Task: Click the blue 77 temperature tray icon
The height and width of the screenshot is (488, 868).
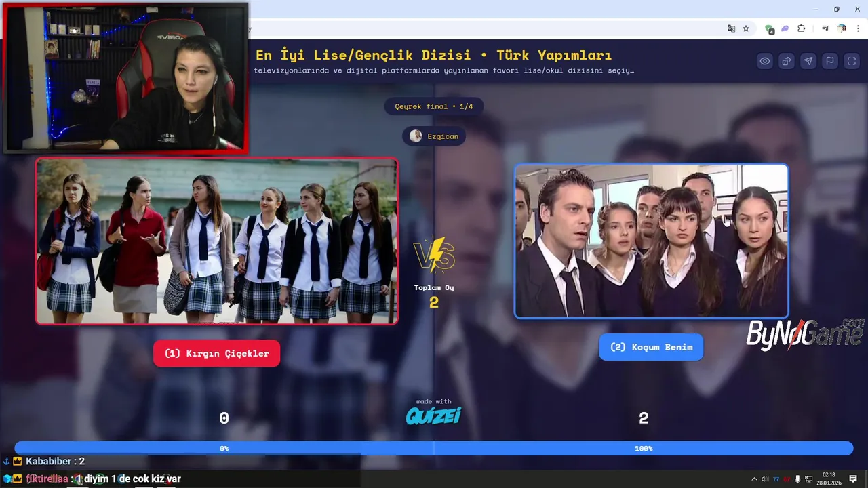Action: coord(776,479)
